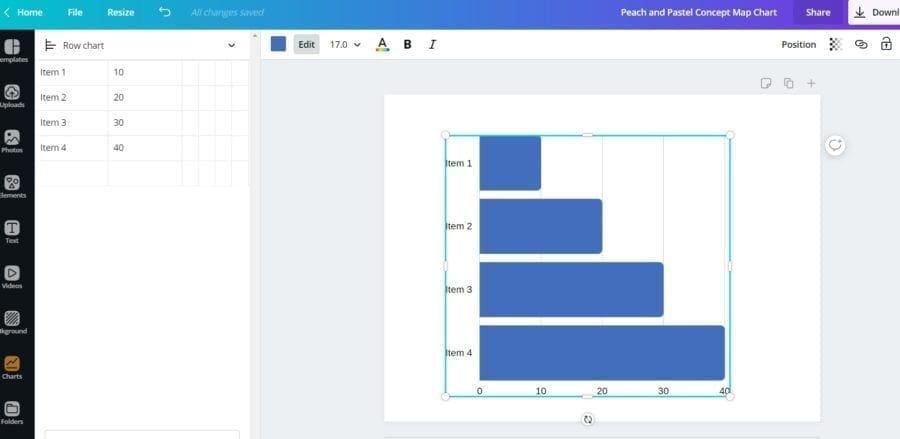The image size is (900, 439).
Task: Click the Download button
Action: click(x=876, y=12)
